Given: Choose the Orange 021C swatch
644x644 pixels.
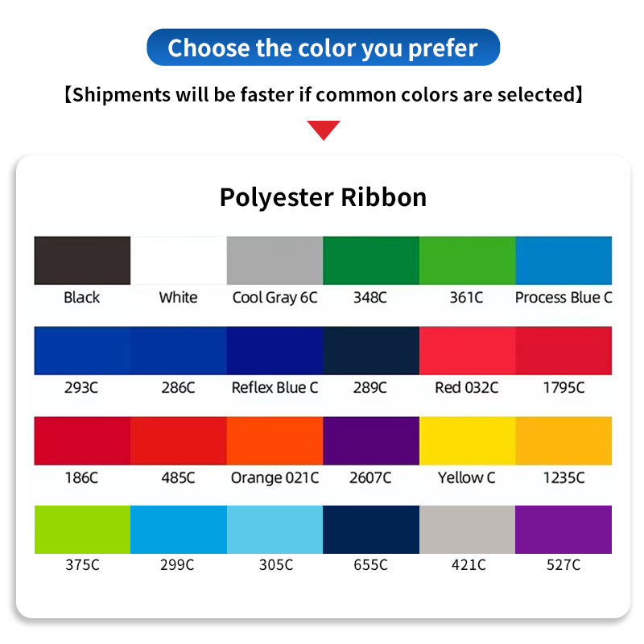Looking at the screenshot, I should pos(275,440).
